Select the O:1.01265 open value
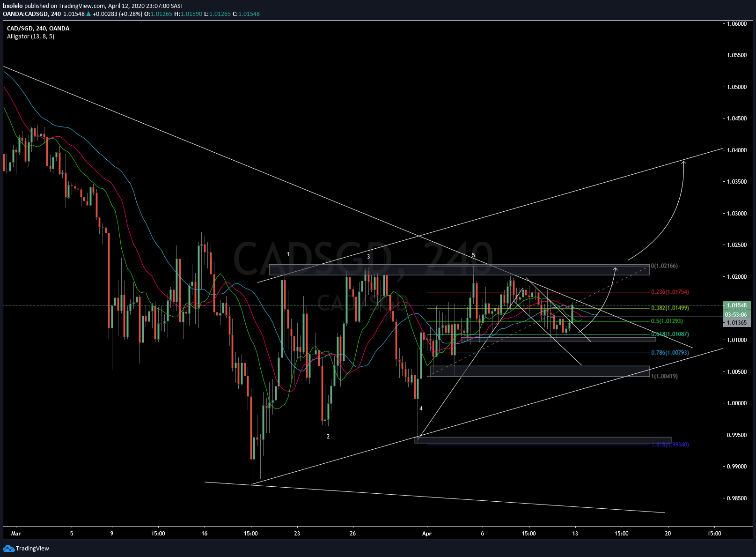Viewport: 756px width, 557px height. [x=158, y=14]
